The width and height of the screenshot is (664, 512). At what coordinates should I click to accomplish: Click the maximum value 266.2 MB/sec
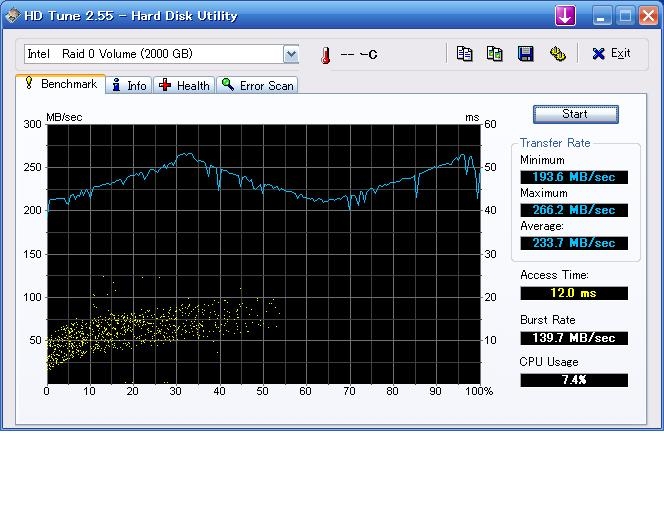click(x=574, y=210)
